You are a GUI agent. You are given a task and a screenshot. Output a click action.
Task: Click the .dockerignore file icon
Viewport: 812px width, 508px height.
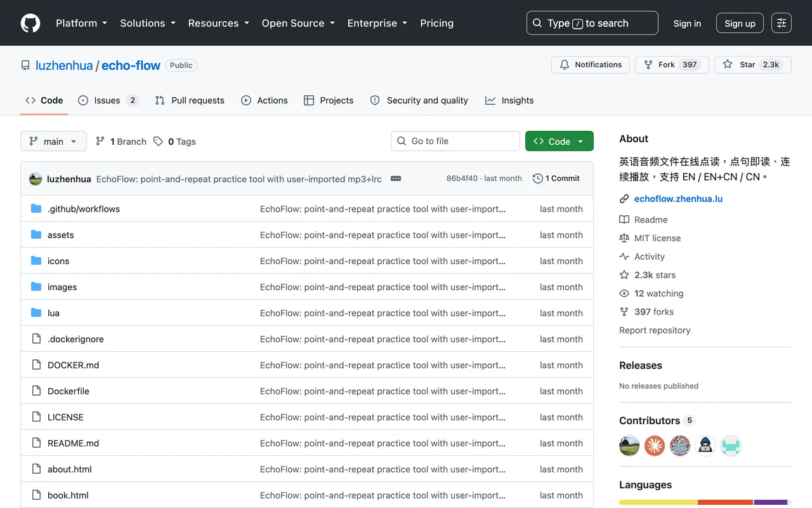[36, 339]
